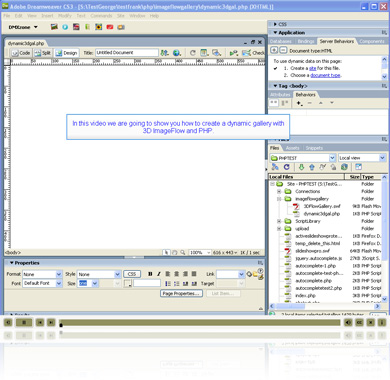The height and width of the screenshot is (380, 390).
Task: Toggle Bold formatting
Action: [150, 274]
